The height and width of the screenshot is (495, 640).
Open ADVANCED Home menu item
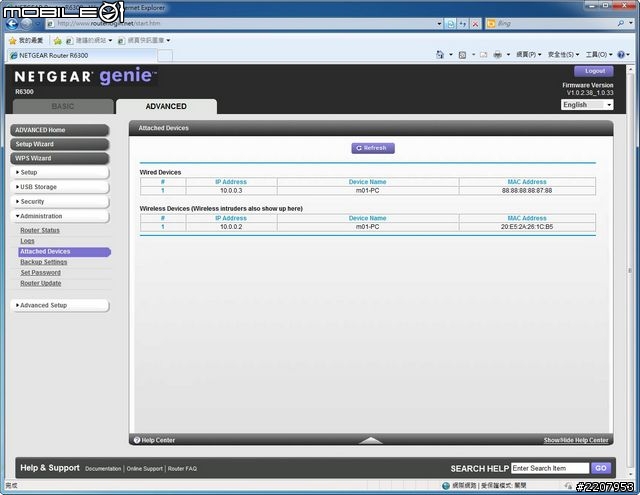click(x=60, y=130)
